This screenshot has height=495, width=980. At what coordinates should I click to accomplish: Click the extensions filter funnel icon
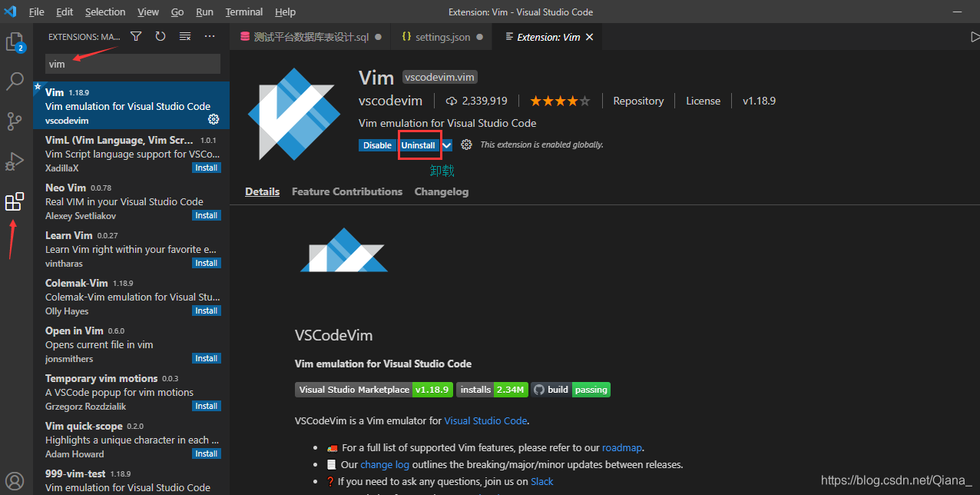pos(136,36)
